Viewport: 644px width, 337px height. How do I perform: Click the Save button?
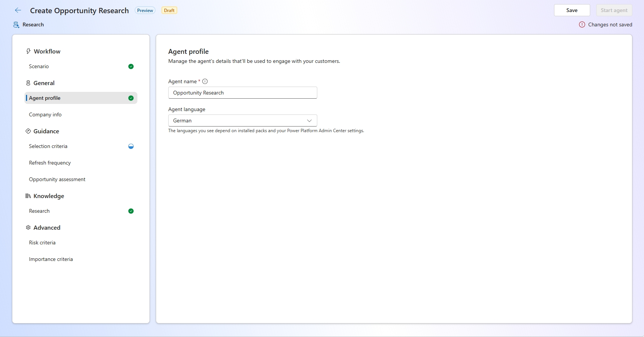[572, 10]
